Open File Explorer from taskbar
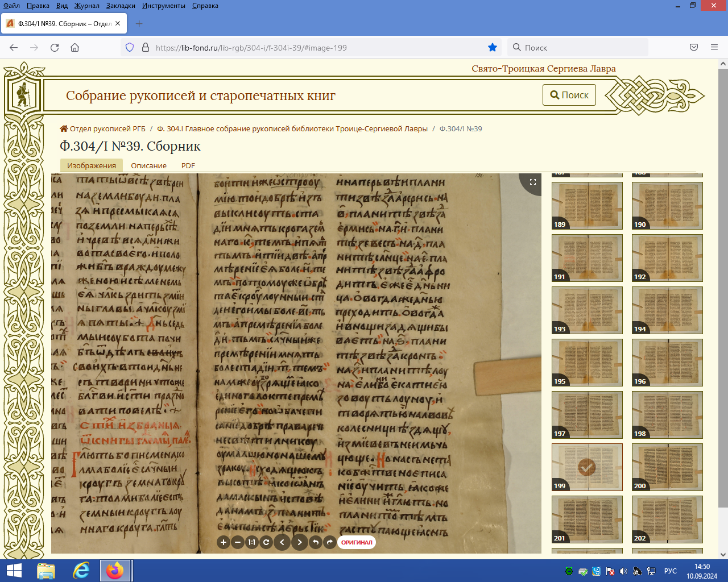 (46, 571)
